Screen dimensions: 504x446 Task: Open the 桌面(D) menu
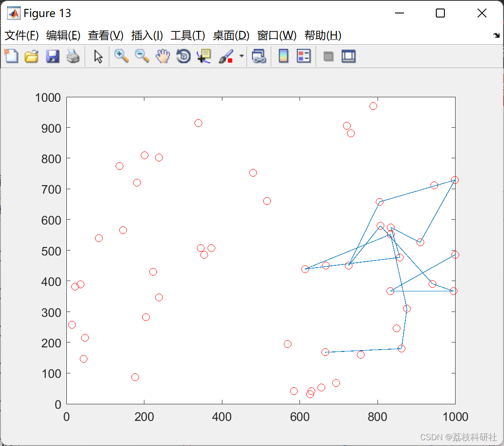point(231,35)
